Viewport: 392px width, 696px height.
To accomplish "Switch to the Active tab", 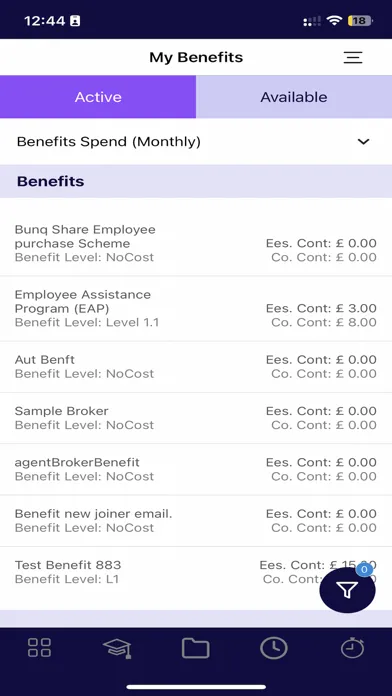I will click(98, 97).
